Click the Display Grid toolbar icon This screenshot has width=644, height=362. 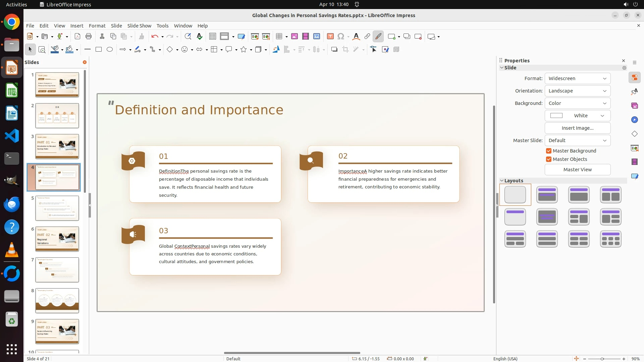click(212, 37)
